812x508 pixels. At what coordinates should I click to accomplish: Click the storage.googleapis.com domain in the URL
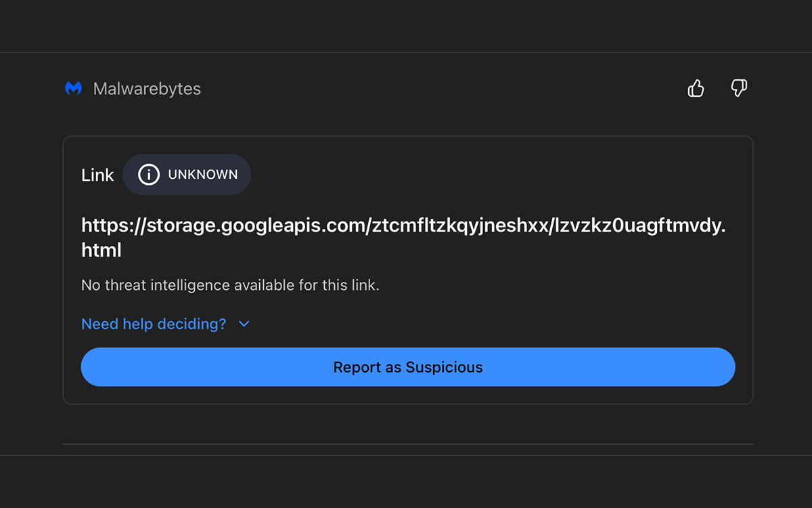point(256,226)
